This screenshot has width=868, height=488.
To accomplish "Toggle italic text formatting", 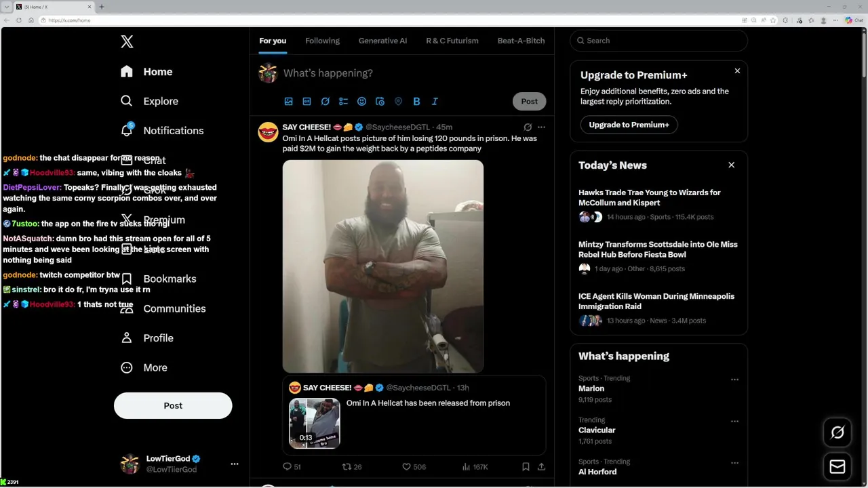I will point(435,101).
